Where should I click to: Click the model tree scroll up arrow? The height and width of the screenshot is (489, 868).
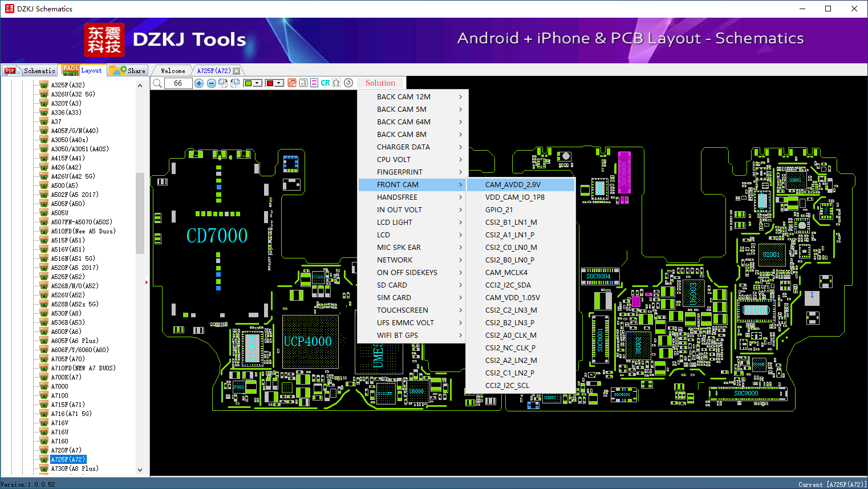coord(140,86)
